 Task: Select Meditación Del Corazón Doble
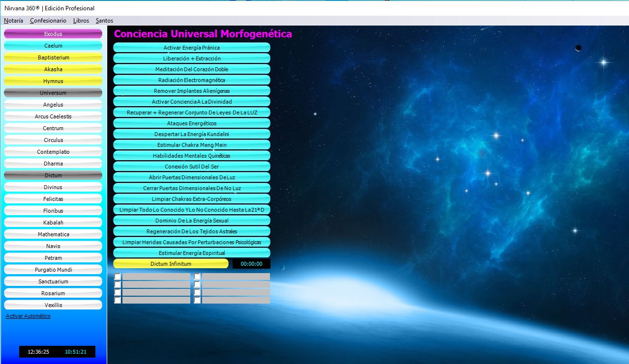pos(192,69)
